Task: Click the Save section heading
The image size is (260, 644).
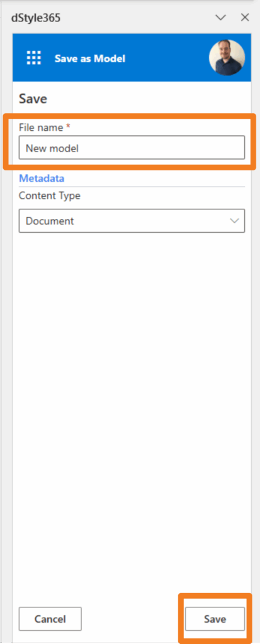Action: 33,99
